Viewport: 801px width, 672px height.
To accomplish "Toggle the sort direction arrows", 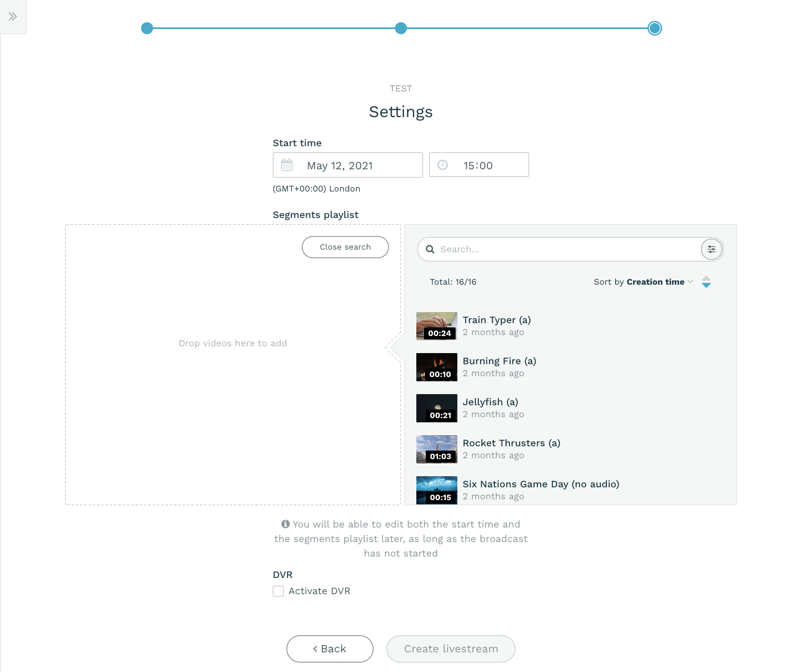I will 707,282.
